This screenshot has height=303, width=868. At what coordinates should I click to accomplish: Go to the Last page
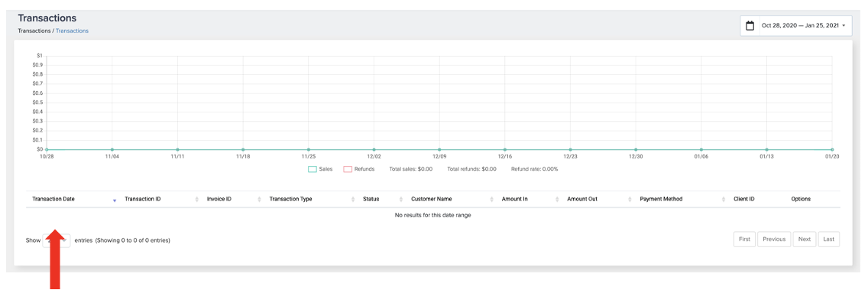point(829,239)
